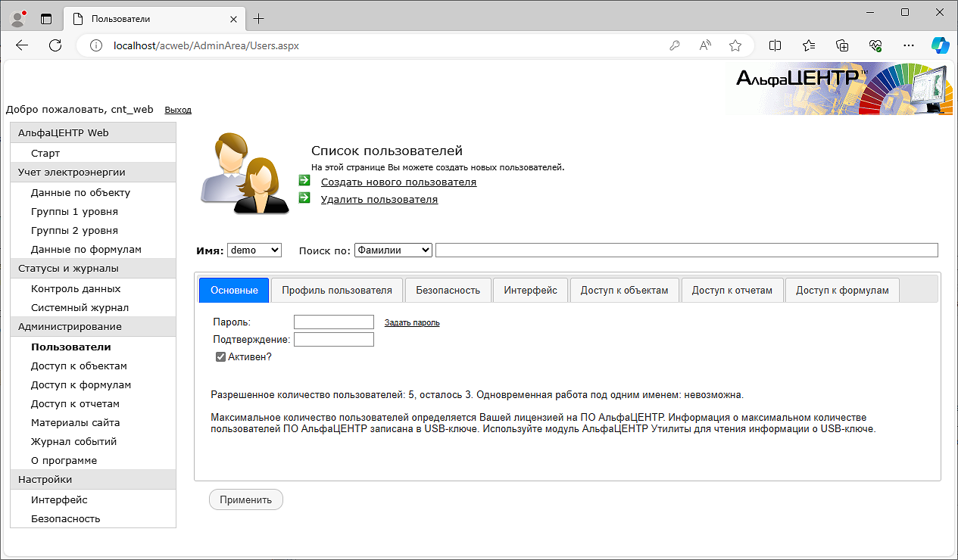Click the Задать пароль link
The height and width of the screenshot is (560, 958).
412,322
